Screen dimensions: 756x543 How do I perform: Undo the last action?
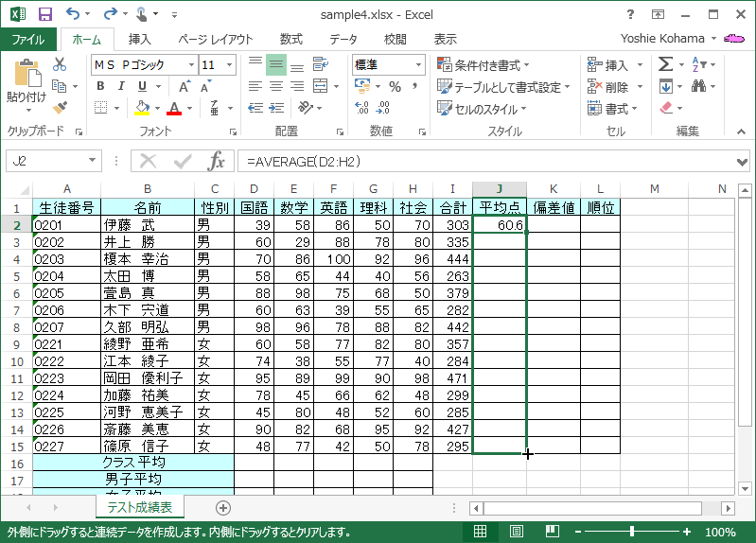(73, 14)
